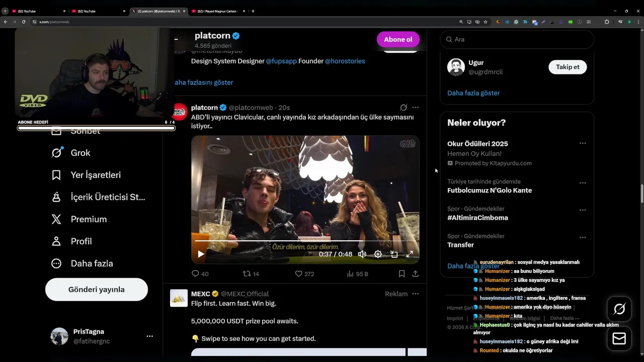644x362 pixels.
Task: Open @fupsapp mention link
Action: coord(281,61)
